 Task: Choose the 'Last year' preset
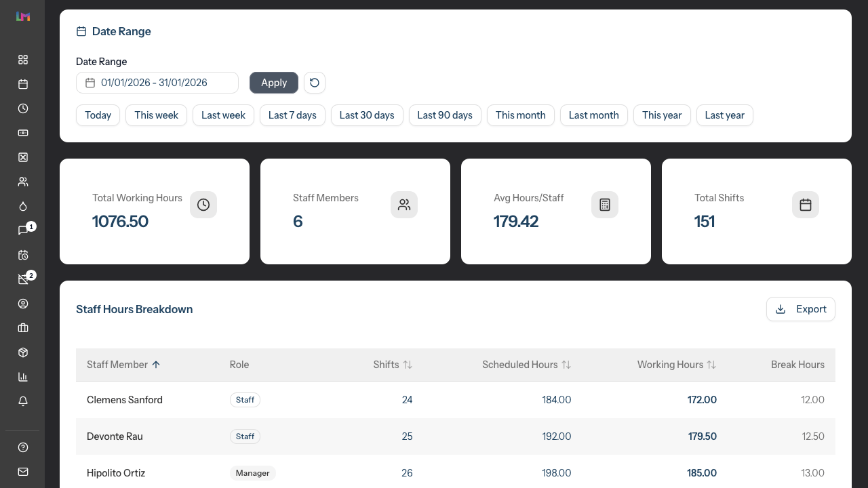(724, 115)
